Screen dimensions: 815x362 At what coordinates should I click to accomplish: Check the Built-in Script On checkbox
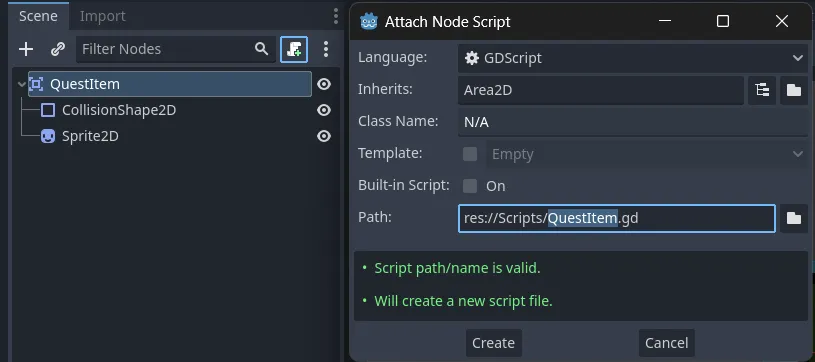470,186
